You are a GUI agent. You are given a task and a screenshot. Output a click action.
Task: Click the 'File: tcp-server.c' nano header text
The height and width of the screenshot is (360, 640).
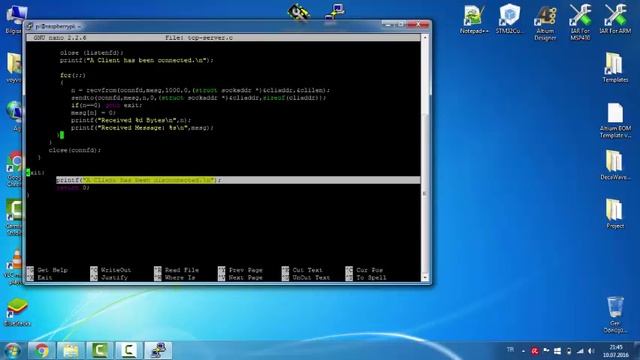[199, 38]
